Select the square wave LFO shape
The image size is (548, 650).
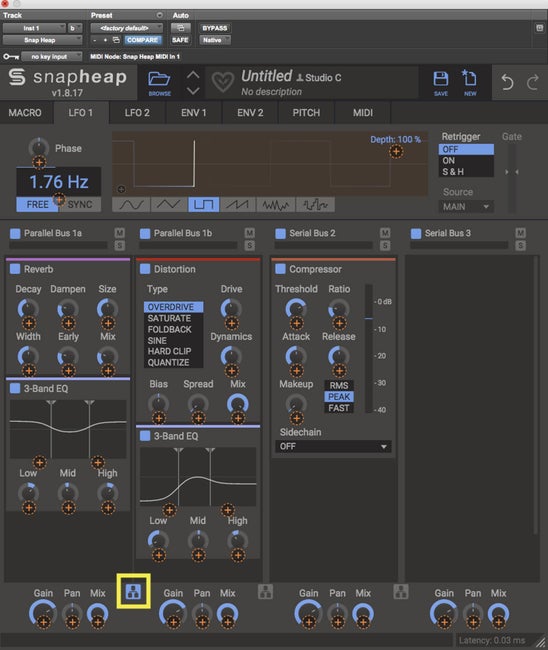(204, 204)
